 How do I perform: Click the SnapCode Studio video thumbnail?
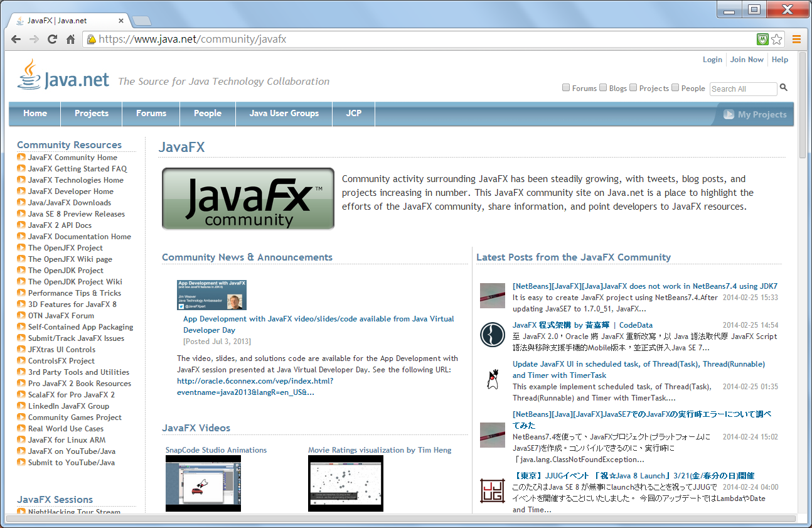tap(203, 483)
